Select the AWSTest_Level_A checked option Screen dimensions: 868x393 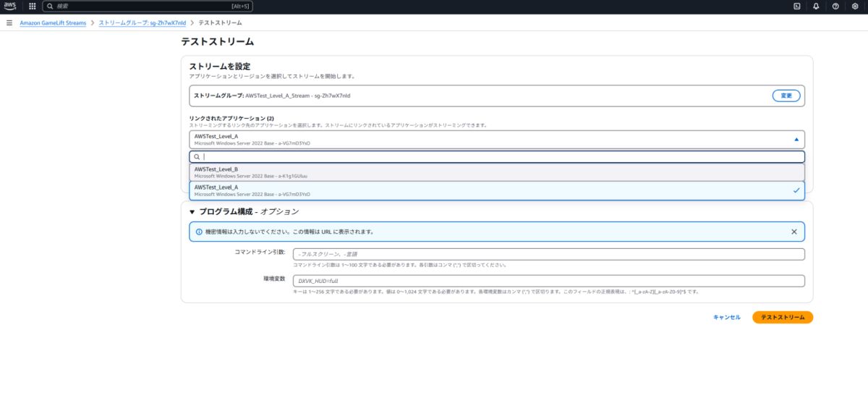pyautogui.click(x=497, y=190)
